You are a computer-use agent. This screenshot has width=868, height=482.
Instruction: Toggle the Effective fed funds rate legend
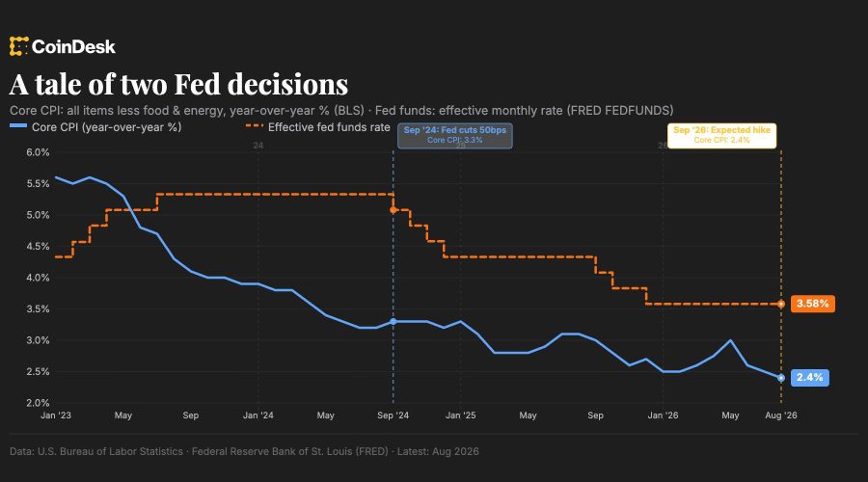point(317,127)
